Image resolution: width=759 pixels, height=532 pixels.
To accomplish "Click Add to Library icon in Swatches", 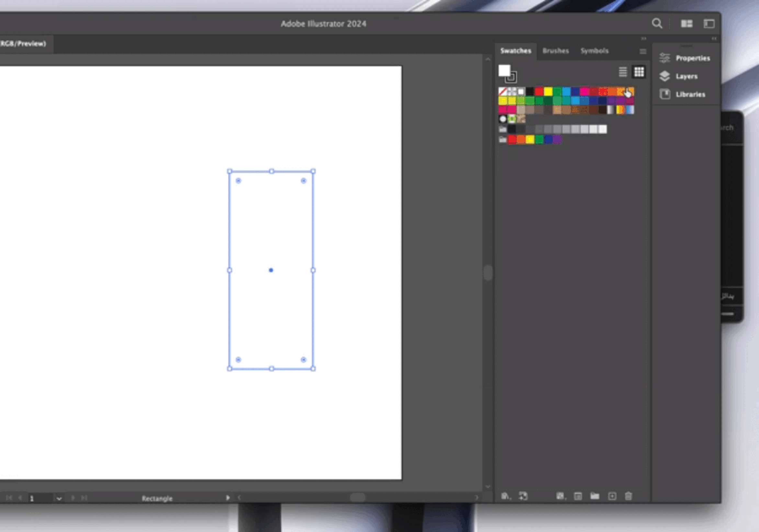I will [x=523, y=496].
